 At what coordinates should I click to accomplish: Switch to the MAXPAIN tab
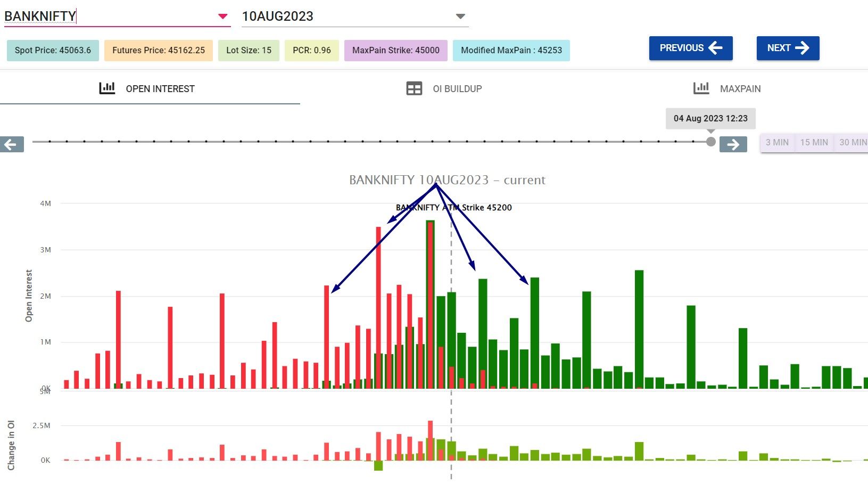click(727, 88)
